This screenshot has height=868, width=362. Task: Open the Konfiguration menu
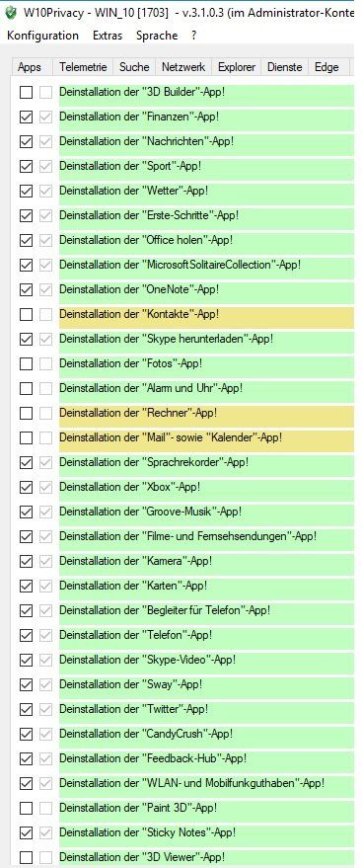[42, 36]
